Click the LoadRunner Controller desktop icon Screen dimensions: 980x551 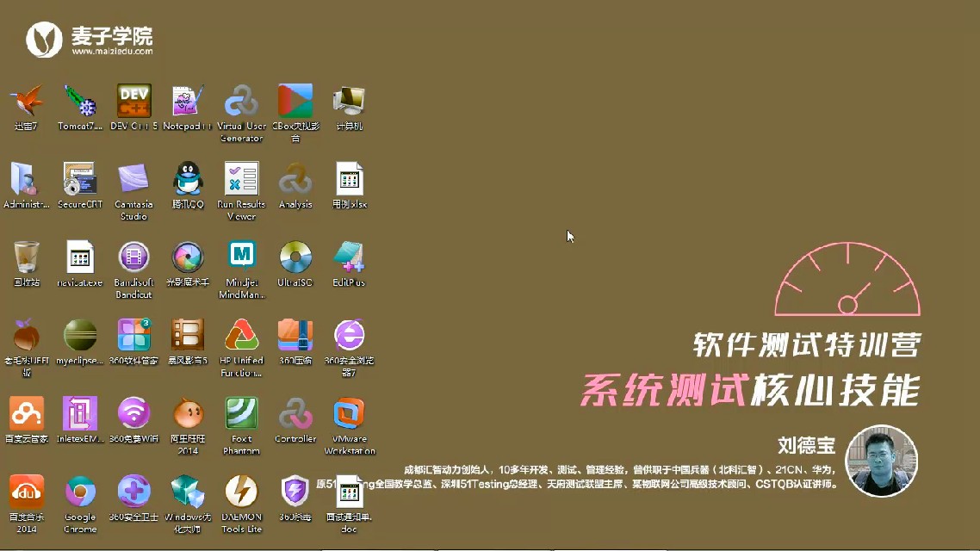pos(295,414)
